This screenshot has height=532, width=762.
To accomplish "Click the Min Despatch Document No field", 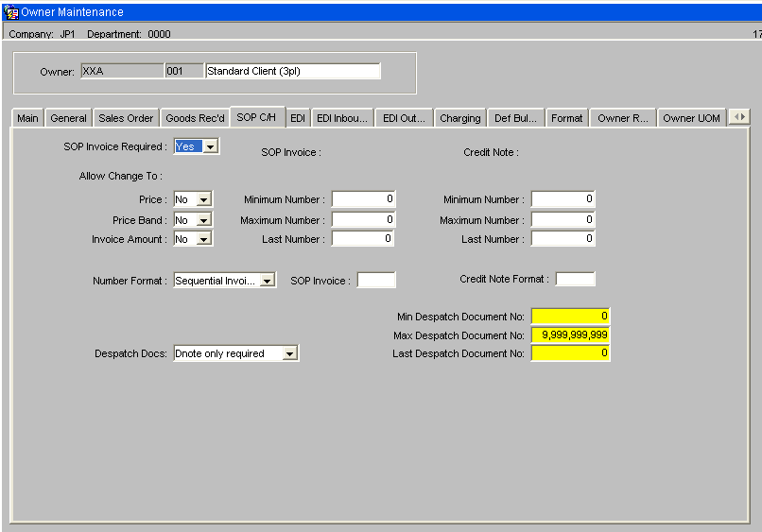I will (570, 316).
